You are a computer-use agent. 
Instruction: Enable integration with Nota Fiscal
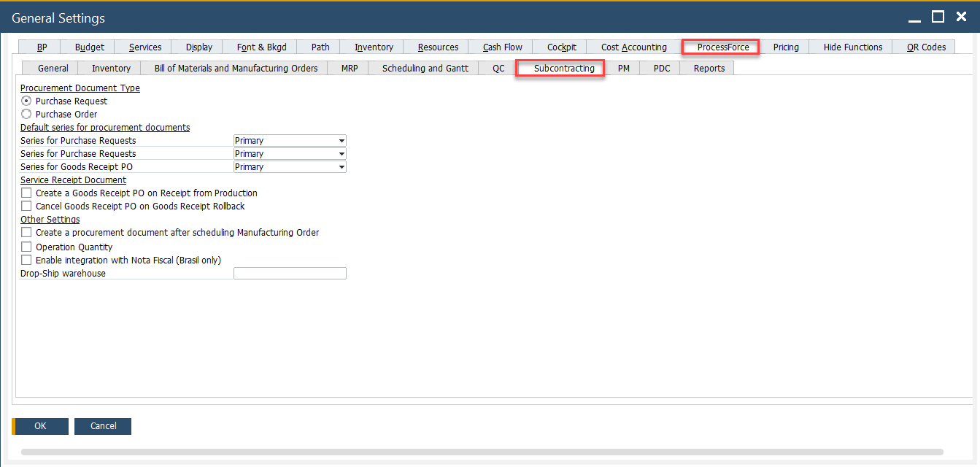pyautogui.click(x=26, y=260)
